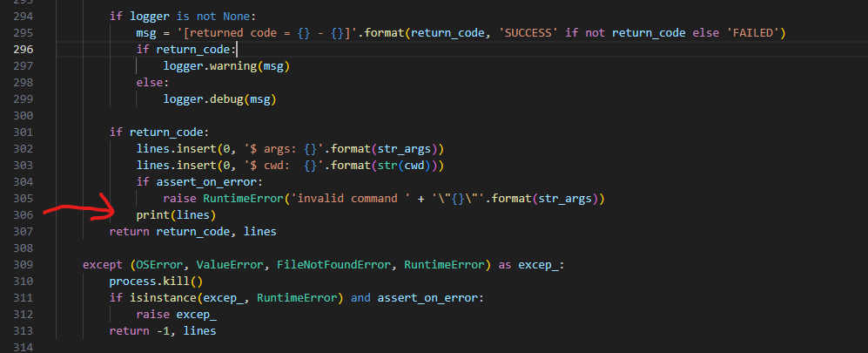Click the else keyword on line 298
The height and width of the screenshot is (353, 868).
pos(150,83)
